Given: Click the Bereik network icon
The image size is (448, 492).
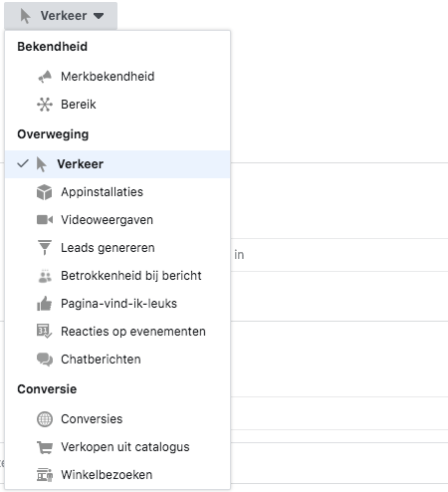Looking at the screenshot, I should coord(45,105).
